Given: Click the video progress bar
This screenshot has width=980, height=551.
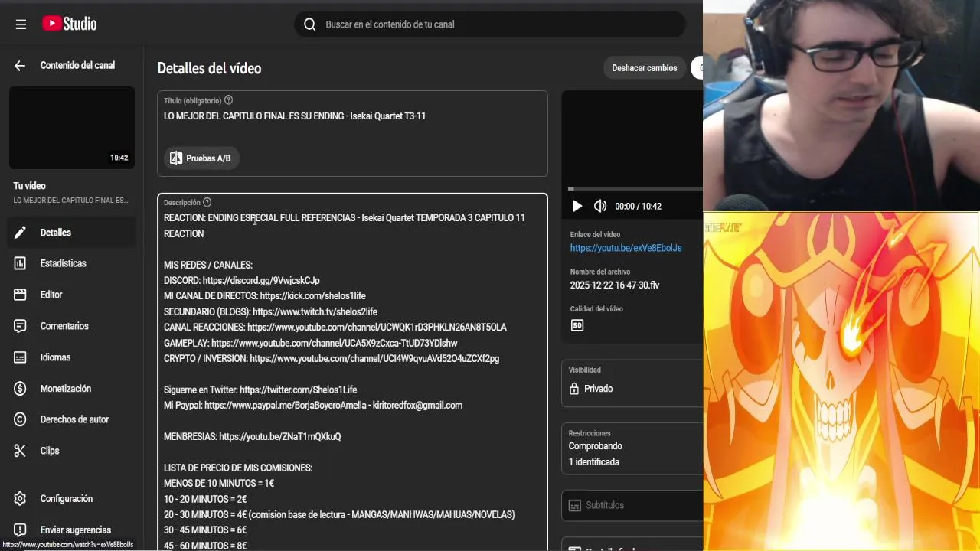Looking at the screenshot, I should pyautogui.click(x=635, y=189).
